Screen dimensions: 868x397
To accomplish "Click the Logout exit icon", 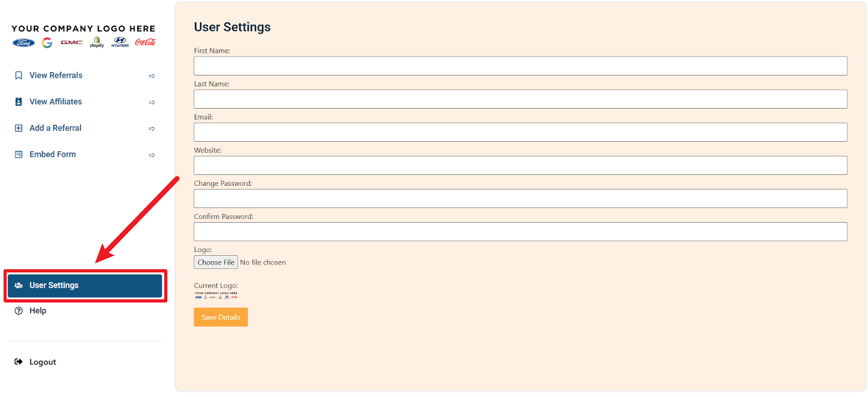I will (18, 362).
